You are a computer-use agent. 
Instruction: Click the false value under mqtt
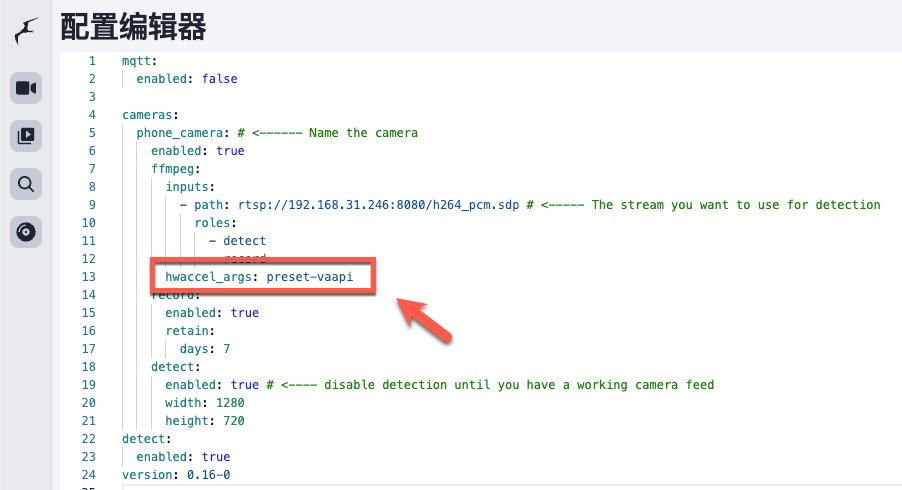(x=219, y=79)
